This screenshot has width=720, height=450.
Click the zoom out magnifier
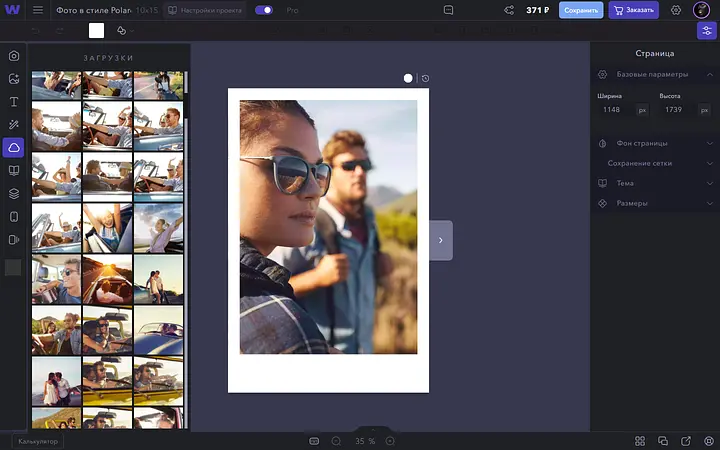tap(336, 441)
